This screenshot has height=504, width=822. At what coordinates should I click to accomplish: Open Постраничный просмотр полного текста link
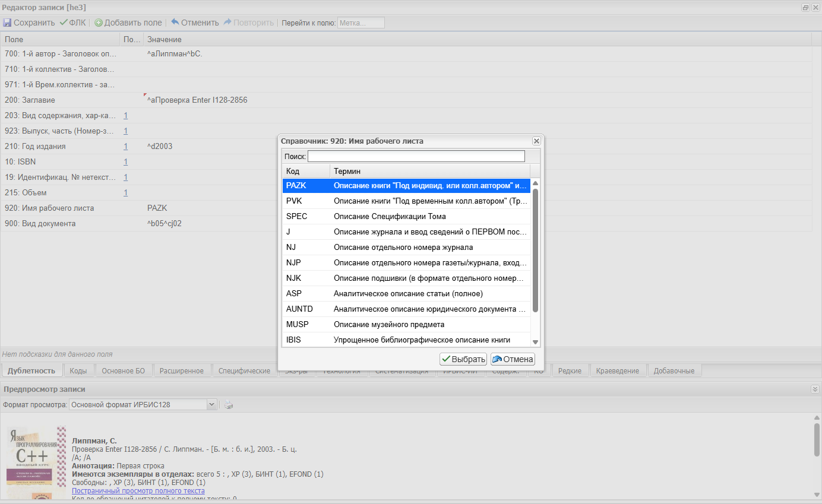pos(138,491)
